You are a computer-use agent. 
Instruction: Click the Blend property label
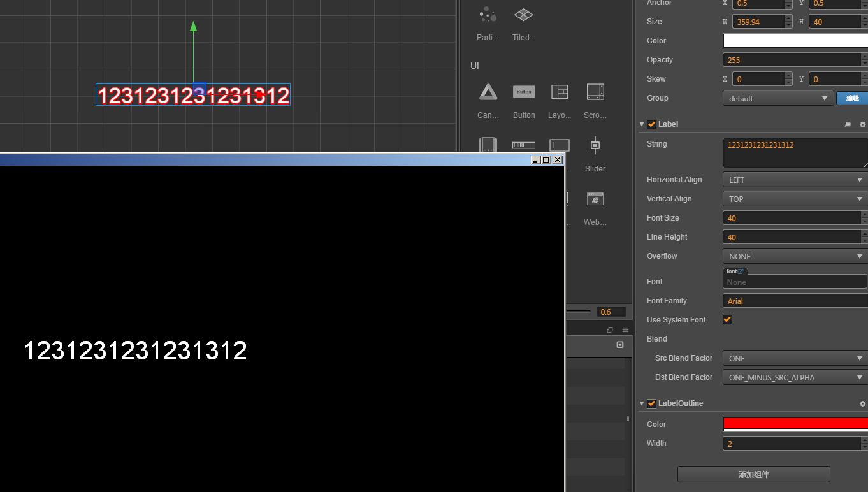656,339
